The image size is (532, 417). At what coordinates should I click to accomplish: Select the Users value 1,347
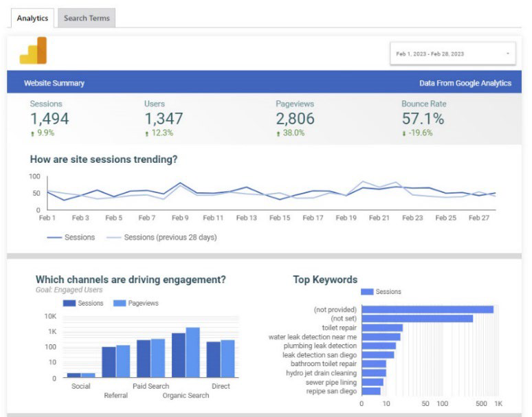click(x=164, y=119)
